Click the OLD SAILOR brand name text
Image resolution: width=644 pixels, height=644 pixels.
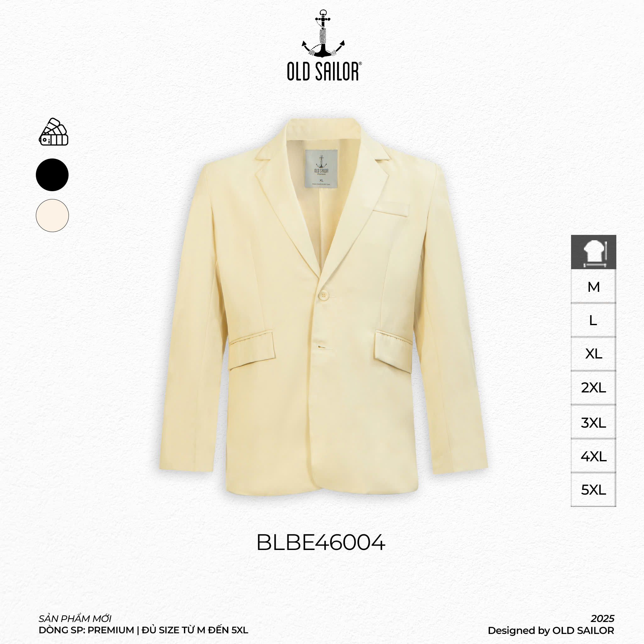pos(324,71)
